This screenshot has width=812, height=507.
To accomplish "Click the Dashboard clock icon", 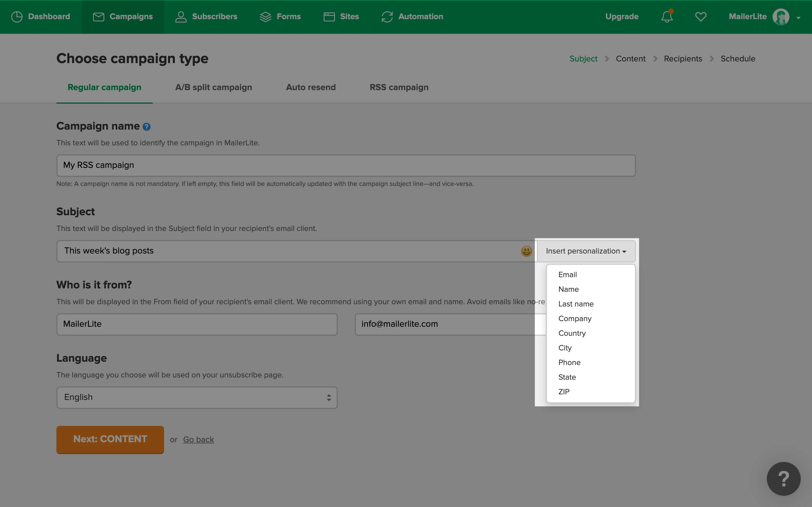I will click(x=17, y=17).
